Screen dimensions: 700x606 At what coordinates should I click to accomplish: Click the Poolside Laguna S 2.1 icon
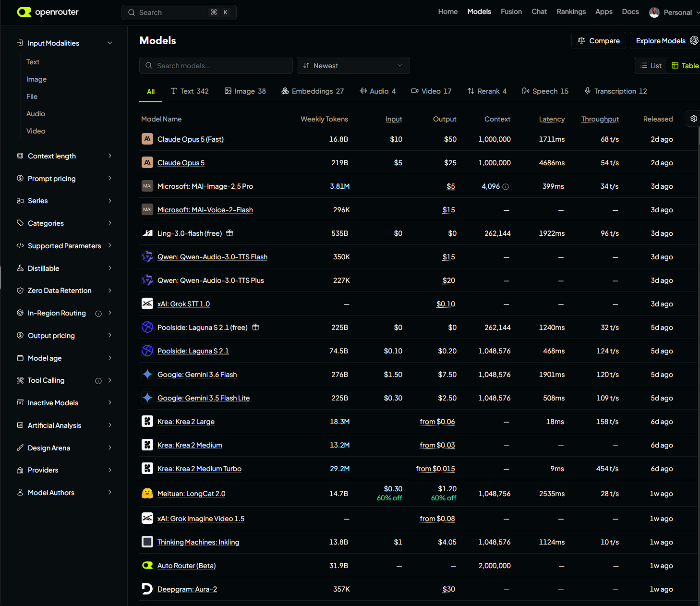coord(147,351)
